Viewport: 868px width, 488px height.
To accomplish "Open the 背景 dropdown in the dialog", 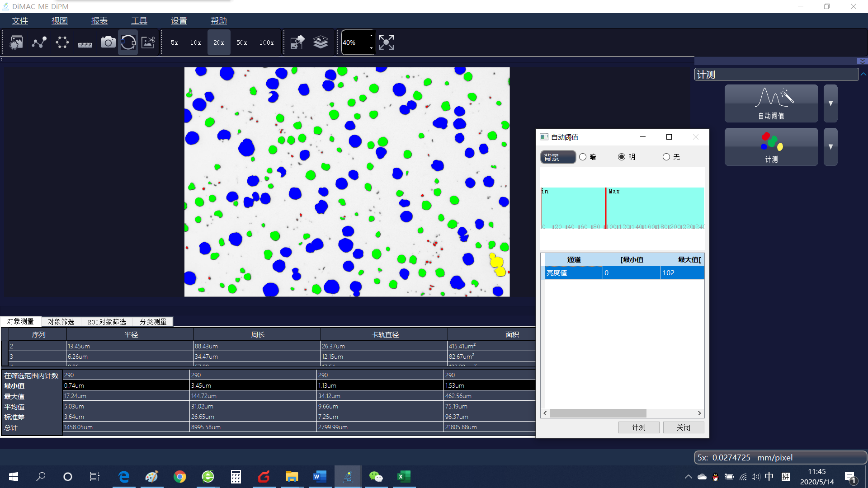I will tap(558, 157).
